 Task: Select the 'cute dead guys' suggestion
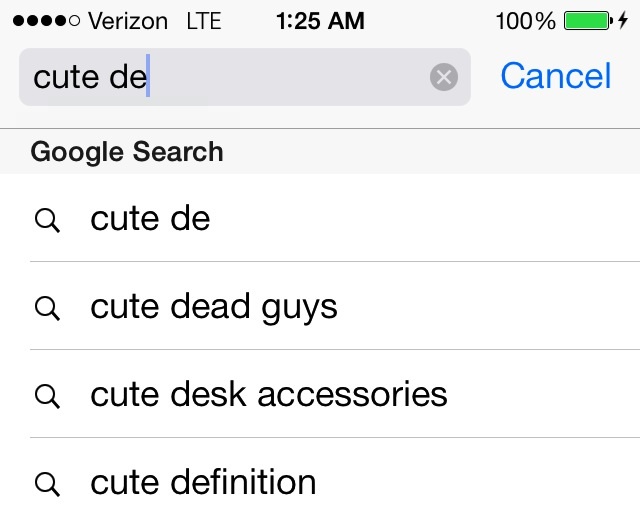pos(320,306)
